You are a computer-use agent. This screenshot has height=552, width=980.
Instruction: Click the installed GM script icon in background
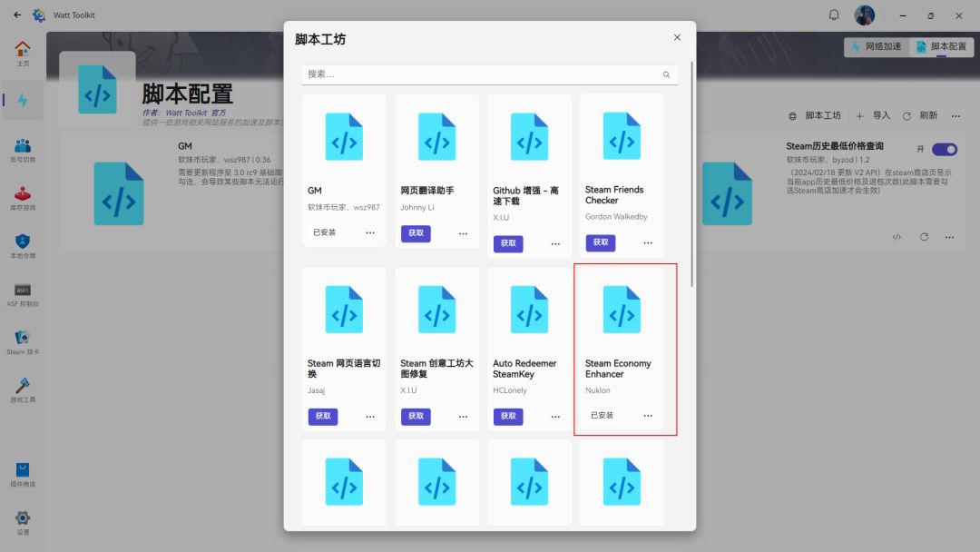tap(119, 193)
